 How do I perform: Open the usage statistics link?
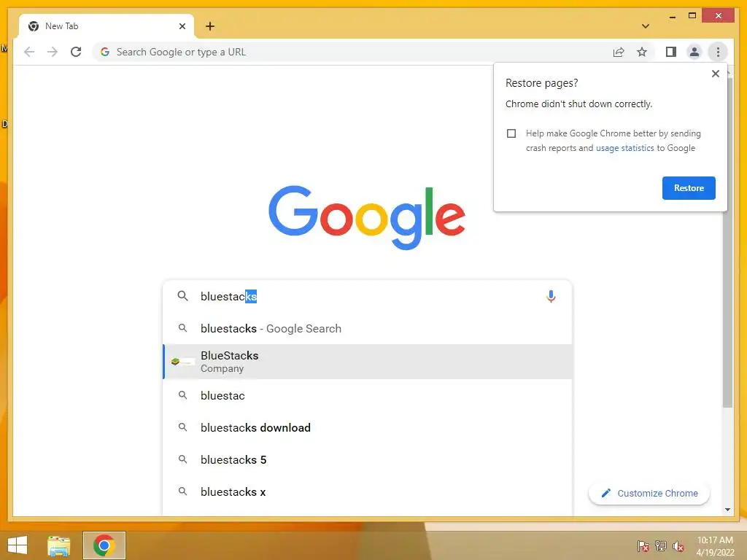tap(624, 148)
